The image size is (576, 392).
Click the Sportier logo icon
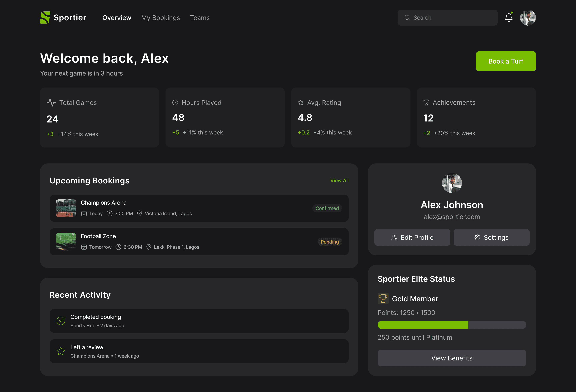pyautogui.click(x=45, y=18)
